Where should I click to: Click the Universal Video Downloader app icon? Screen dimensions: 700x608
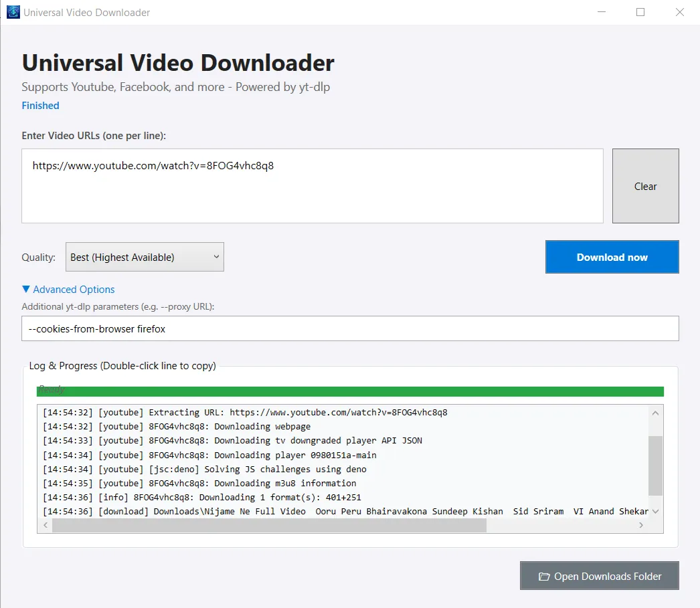point(13,12)
